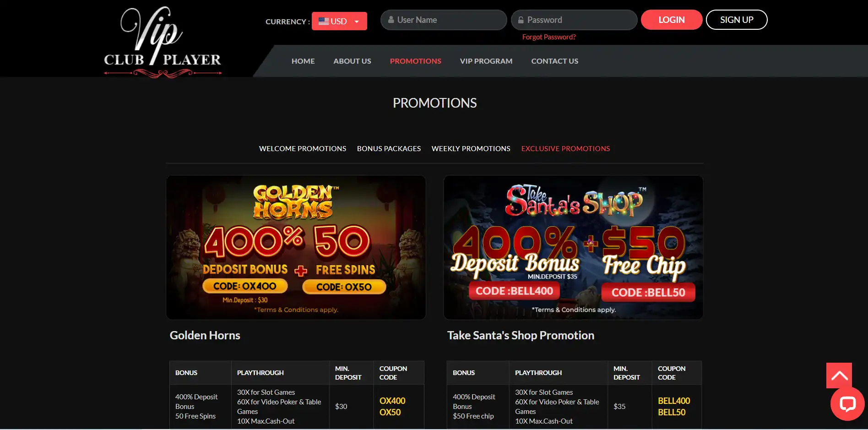
Task: Click the US flag currency icon
Action: tap(324, 21)
